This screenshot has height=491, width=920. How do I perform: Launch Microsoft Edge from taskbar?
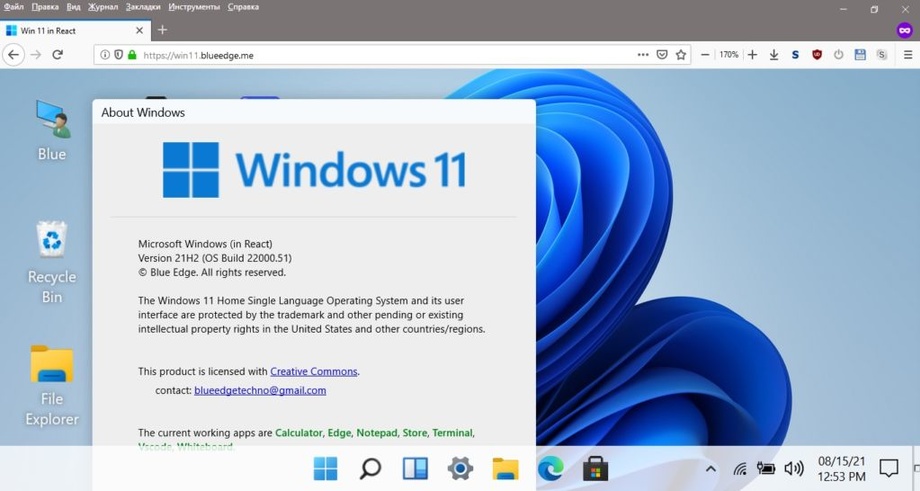(x=550, y=469)
